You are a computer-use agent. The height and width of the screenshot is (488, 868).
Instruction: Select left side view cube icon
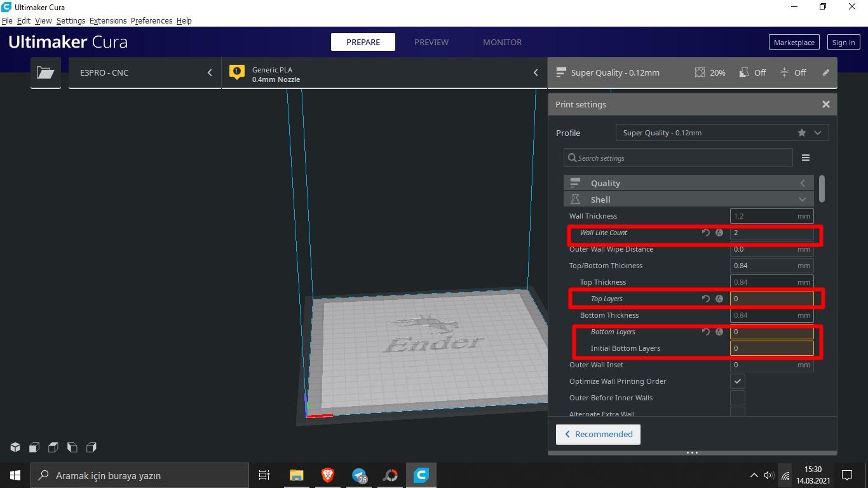(72, 447)
